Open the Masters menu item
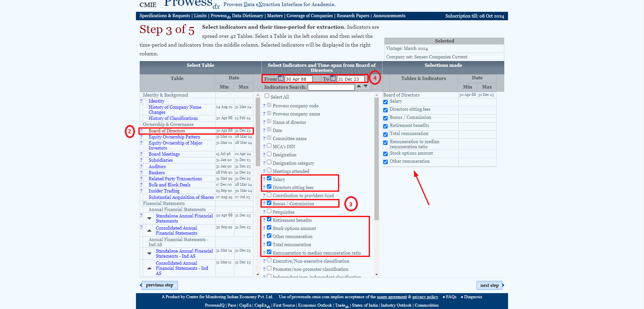 click(275, 16)
